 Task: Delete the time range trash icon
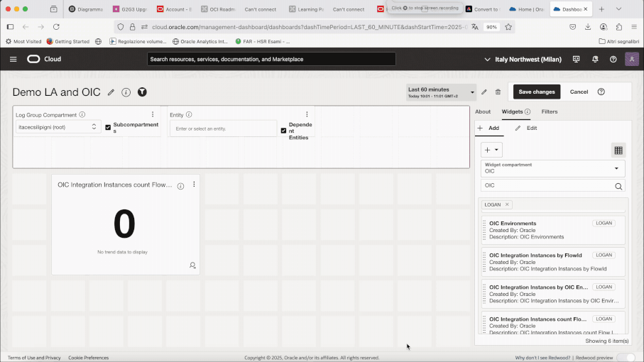(498, 92)
